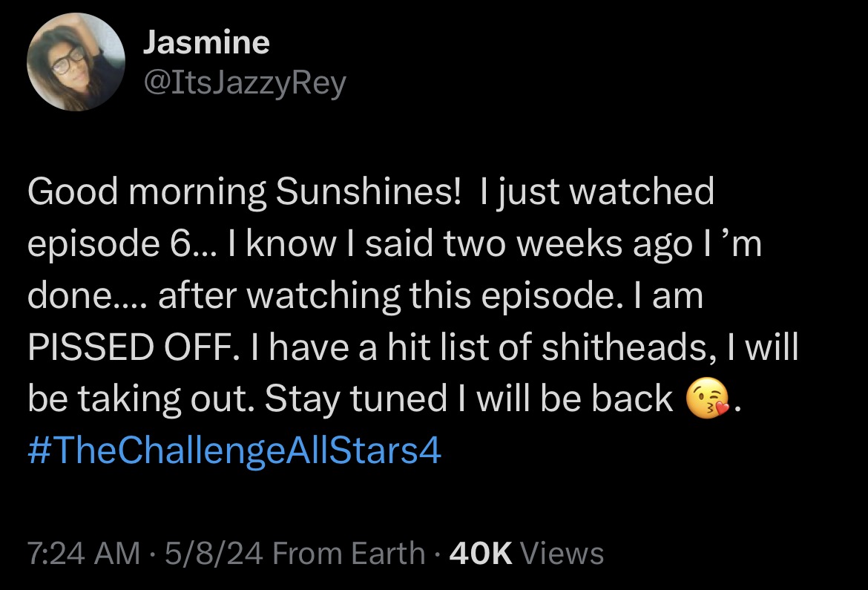The image size is (868, 590).
Task: Click the display name Jasmine
Action: coord(206,42)
